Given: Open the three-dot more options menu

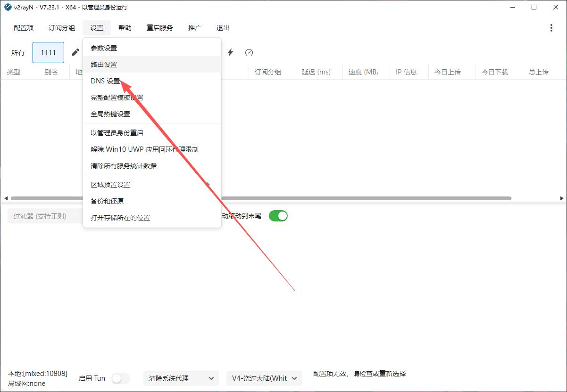Looking at the screenshot, I should pos(551,28).
